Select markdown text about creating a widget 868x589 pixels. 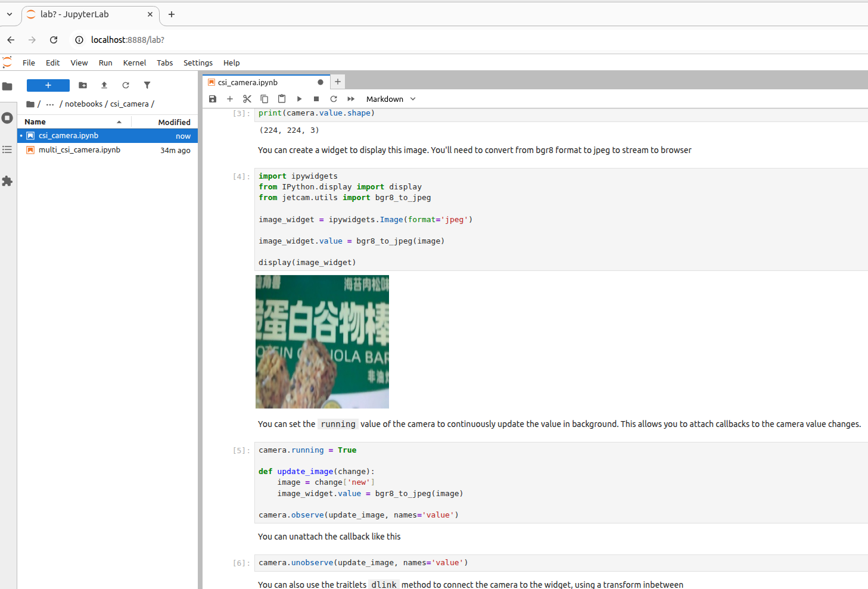475,150
